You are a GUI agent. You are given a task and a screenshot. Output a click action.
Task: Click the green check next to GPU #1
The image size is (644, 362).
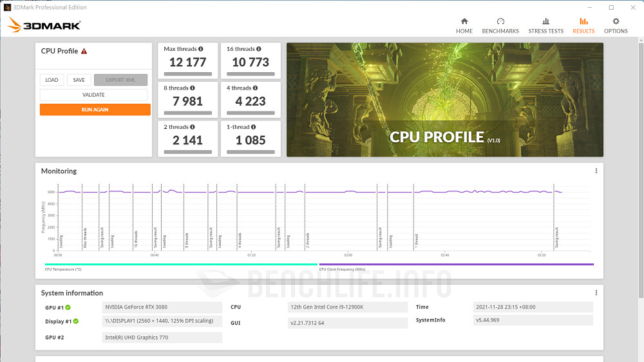(x=68, y=307)
